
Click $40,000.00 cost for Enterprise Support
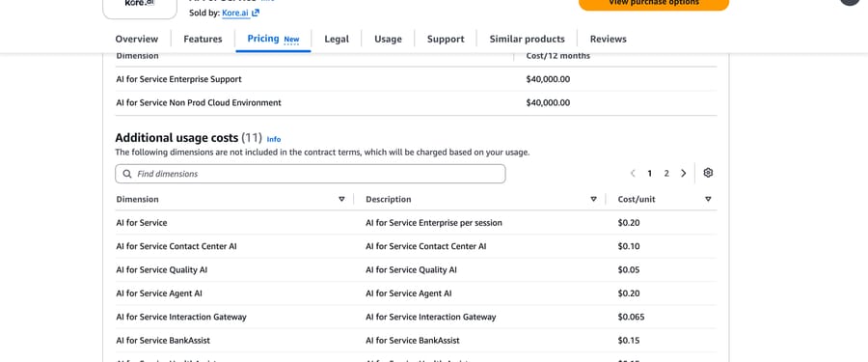pos(548,79)
